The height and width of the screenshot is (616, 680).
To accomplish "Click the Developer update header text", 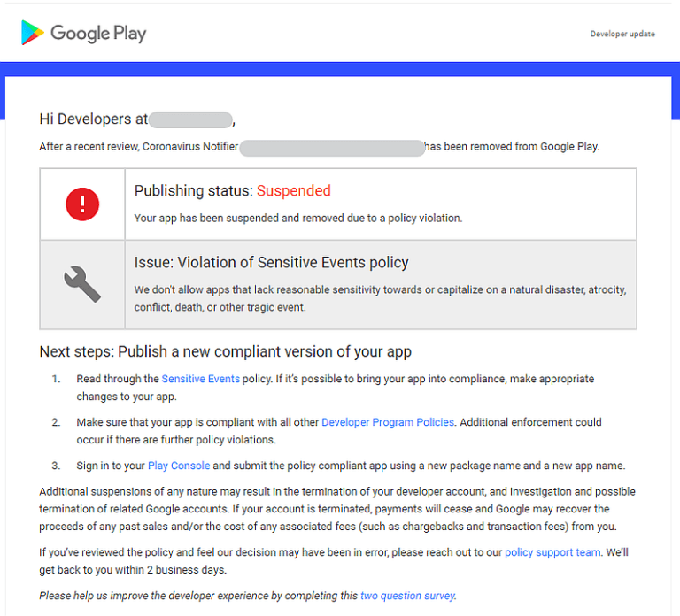I will click(x=622, y=34).
